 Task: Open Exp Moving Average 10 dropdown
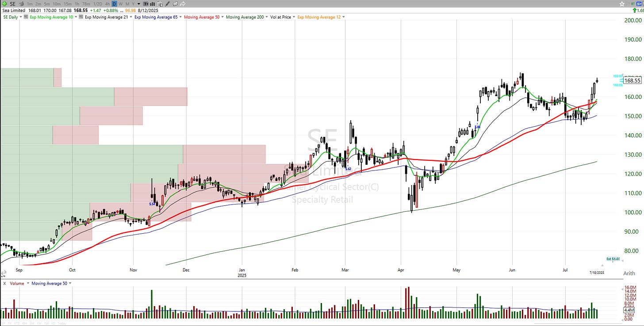[76, 17]
